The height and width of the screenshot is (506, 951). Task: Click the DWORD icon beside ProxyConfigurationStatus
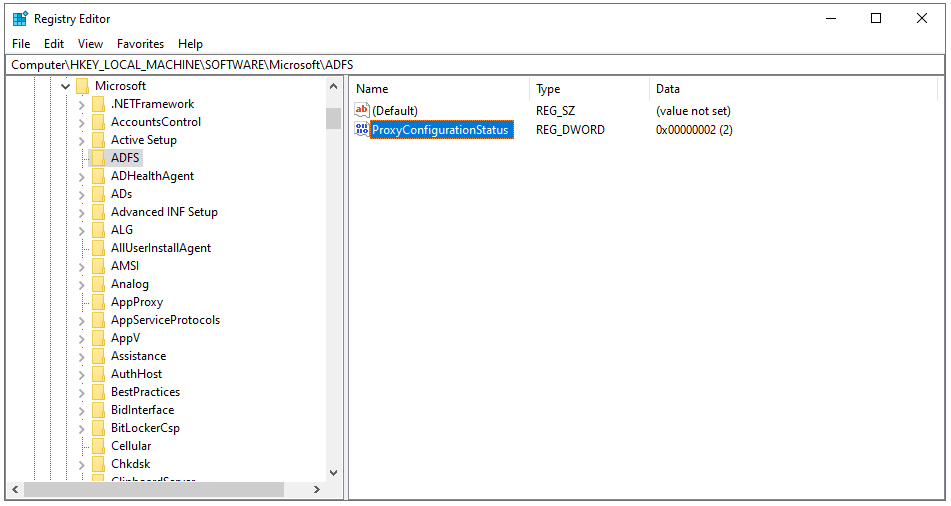tap(361, 130)
